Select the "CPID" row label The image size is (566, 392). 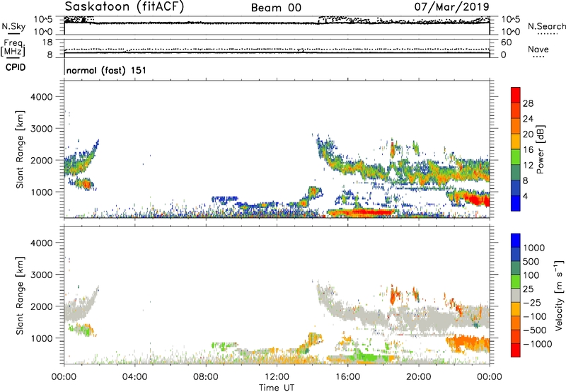coord(16,67)
